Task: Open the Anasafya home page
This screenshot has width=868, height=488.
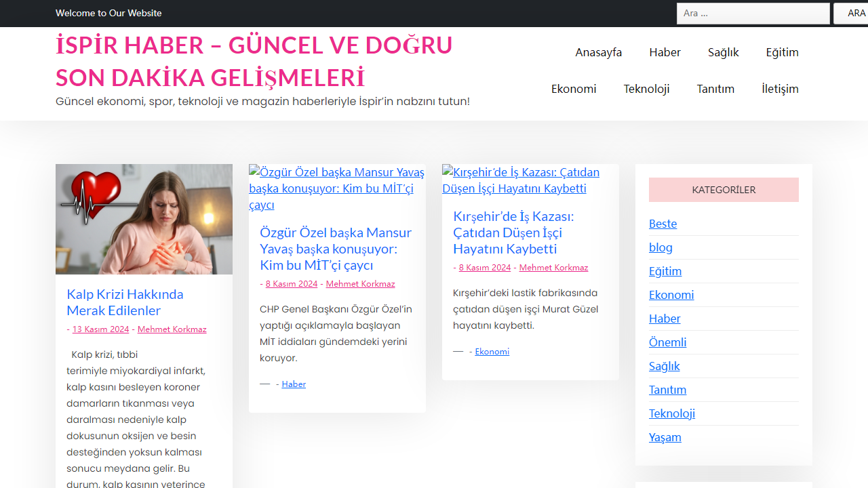Action: click(598, 52)
